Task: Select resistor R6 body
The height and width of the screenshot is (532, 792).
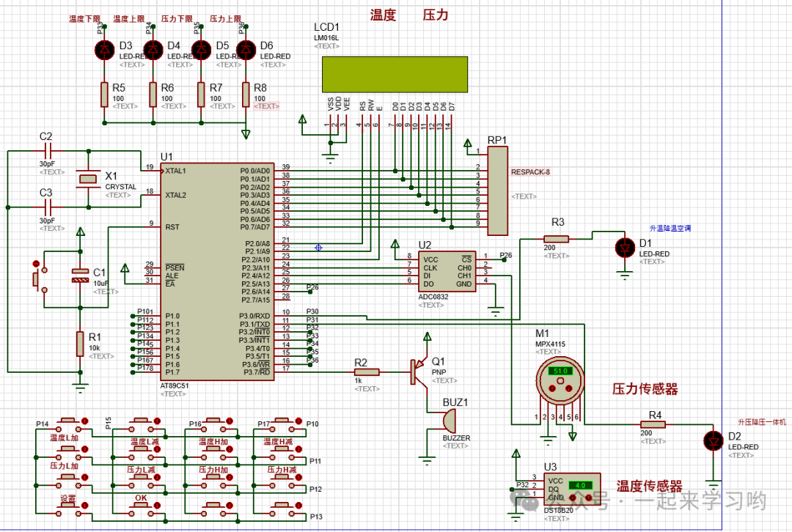Action: (x=153, y=95)
